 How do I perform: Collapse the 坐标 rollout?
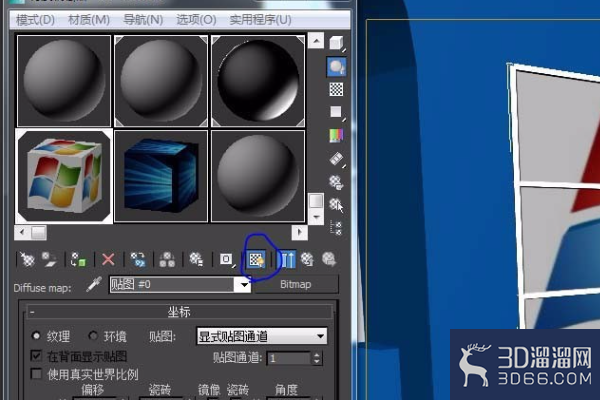pyautogui.click(x=179, y=312)
